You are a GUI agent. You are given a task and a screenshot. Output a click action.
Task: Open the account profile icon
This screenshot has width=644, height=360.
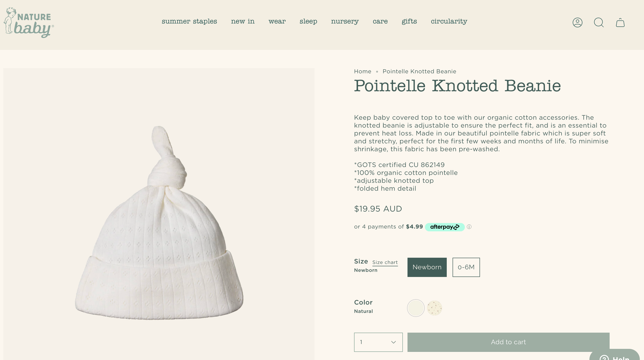(x=577, y=22)
